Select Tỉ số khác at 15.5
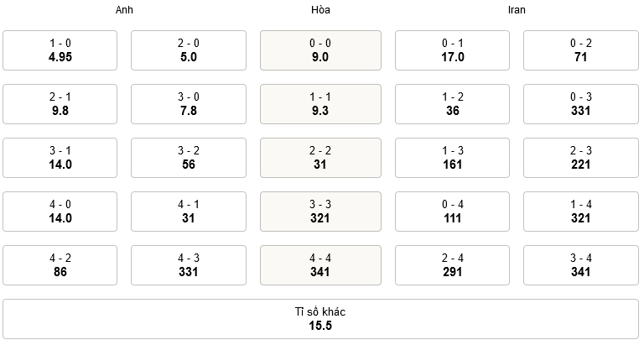Image resolution: width=644 pixels, height=345 pixels. click(x=319, y=319)
